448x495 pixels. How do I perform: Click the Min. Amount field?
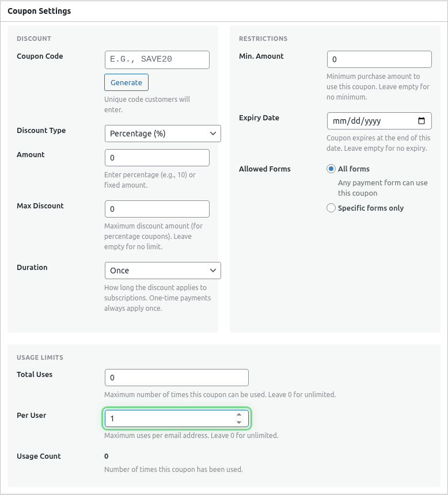coord(379,59)
